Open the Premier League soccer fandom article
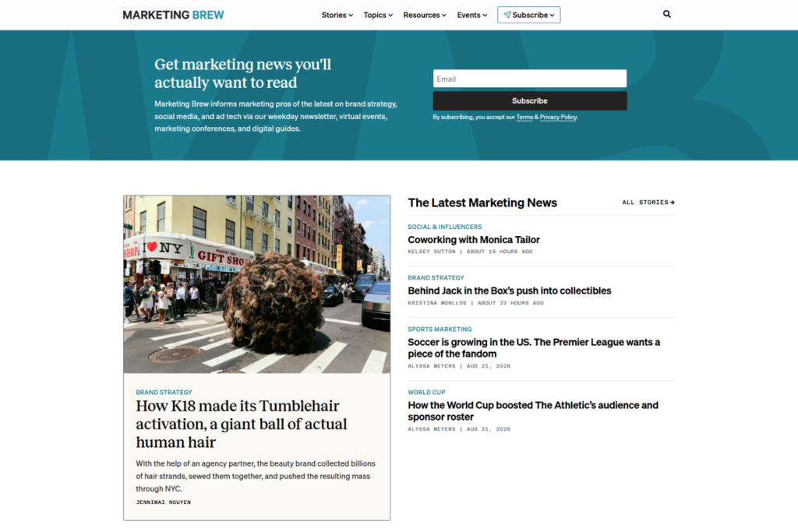The image size is (798, 532). pos(533,348)
